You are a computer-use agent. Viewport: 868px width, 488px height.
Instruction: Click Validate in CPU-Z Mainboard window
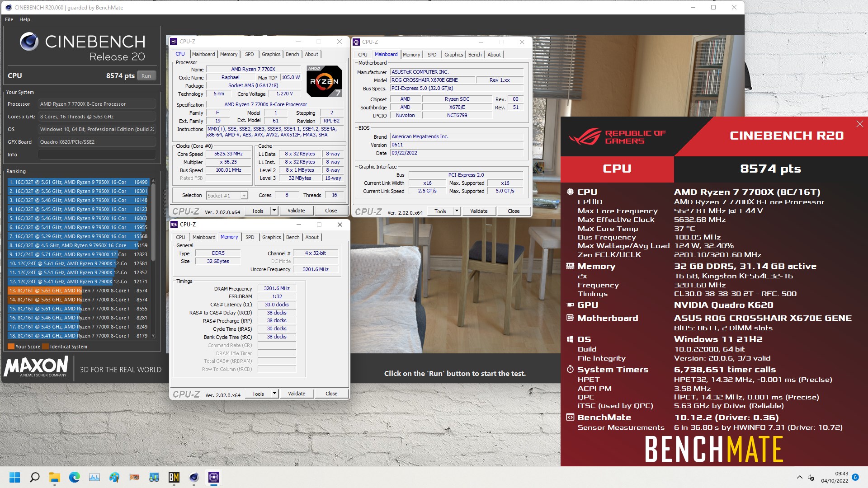coord(479,211)
